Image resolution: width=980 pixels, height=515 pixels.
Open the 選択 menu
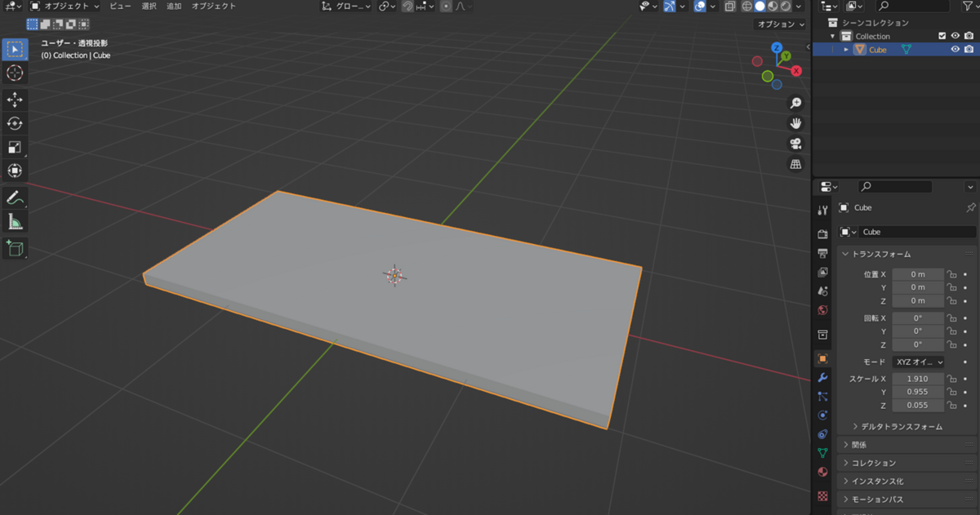(149, 6)
